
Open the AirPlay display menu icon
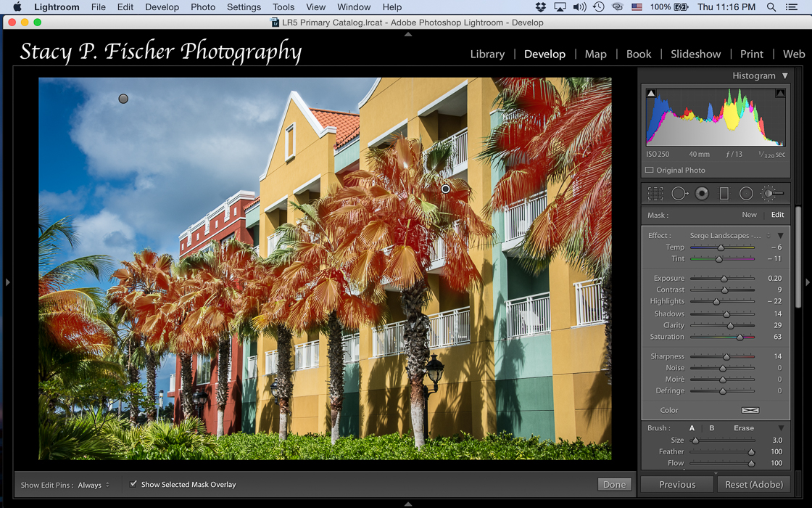point(560,7)
